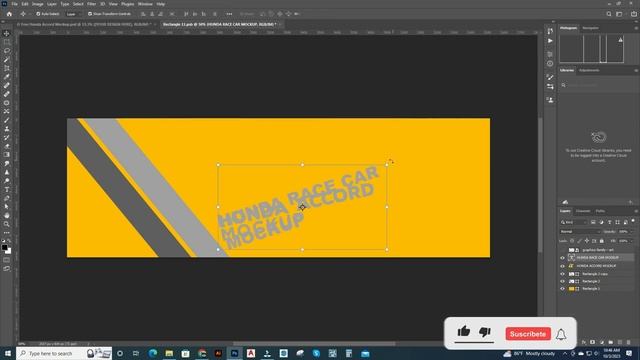Click Delete layer trash icon
640x360 pixels.
629,342
